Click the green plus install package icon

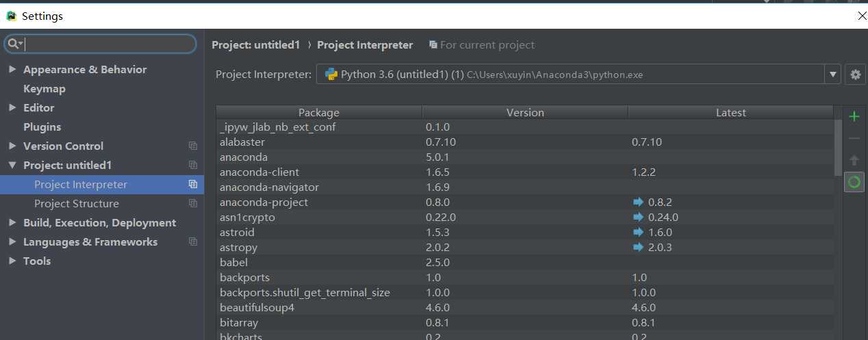pos(854,116)
